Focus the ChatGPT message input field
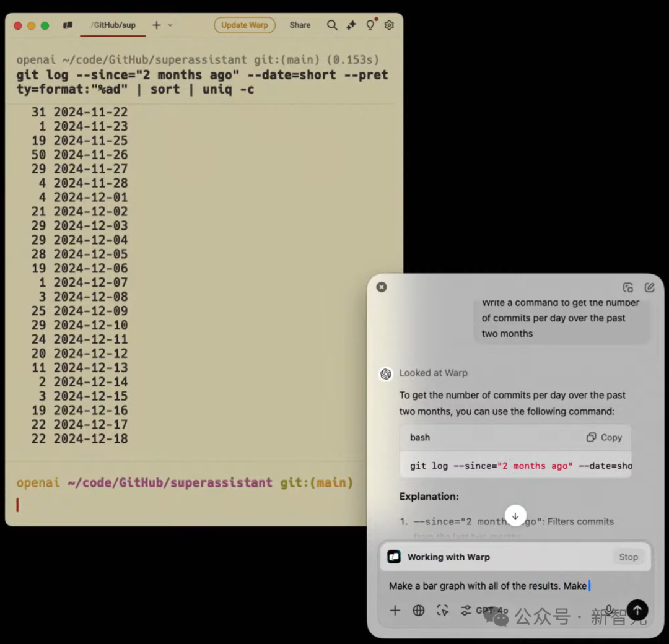The height and width of the screenshot is (644, 669). 515,586
